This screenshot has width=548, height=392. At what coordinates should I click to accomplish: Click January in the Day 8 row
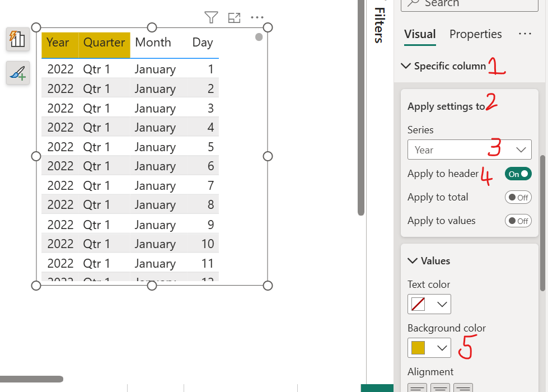click(x=155, y=205)
